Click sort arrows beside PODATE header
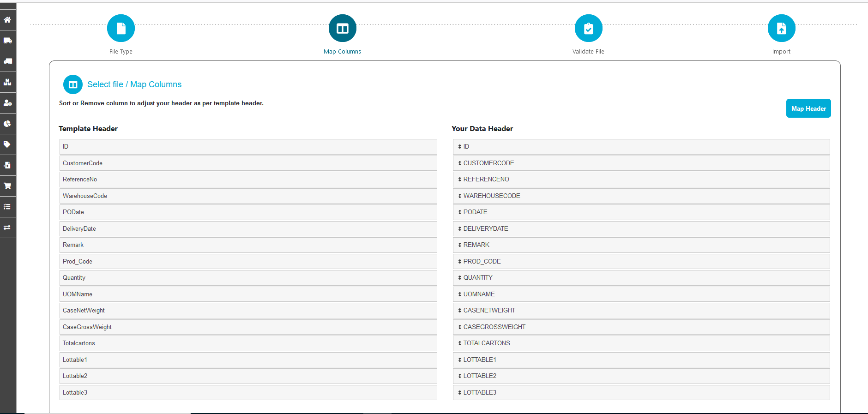This screenshot has height=414, width=868. tap(460, 212)
